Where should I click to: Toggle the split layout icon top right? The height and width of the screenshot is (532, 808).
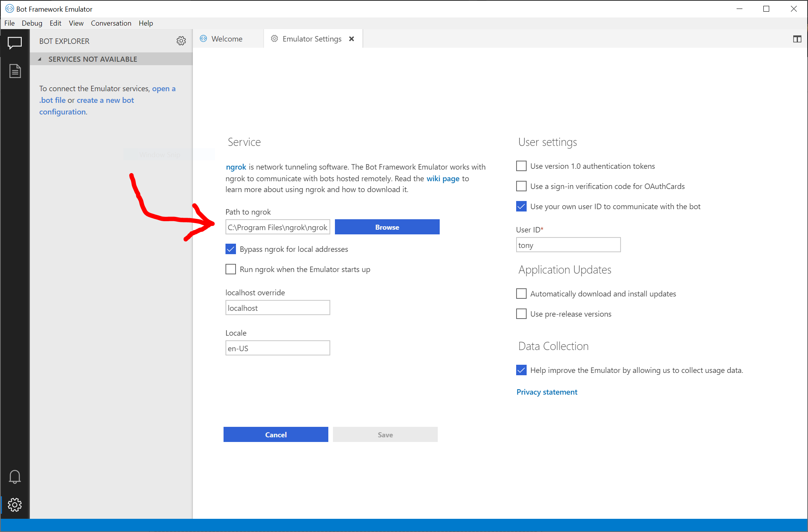pyautogui.click(x=798, y=39)
